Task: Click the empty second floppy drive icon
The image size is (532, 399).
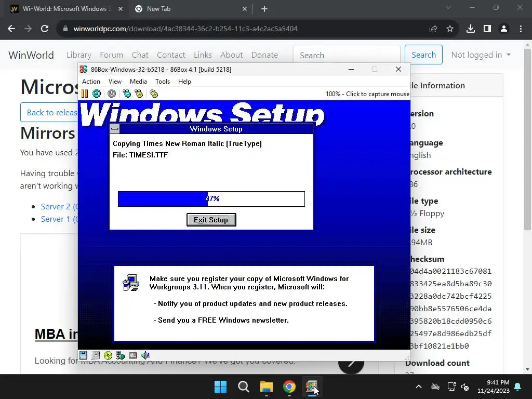Action: point(96,355)
